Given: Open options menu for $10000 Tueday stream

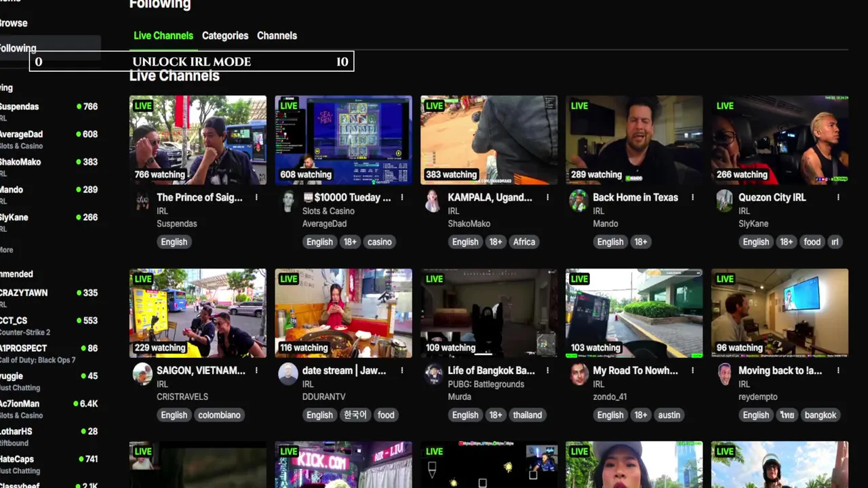Looking at the screenshot, I should click(402, 197).
